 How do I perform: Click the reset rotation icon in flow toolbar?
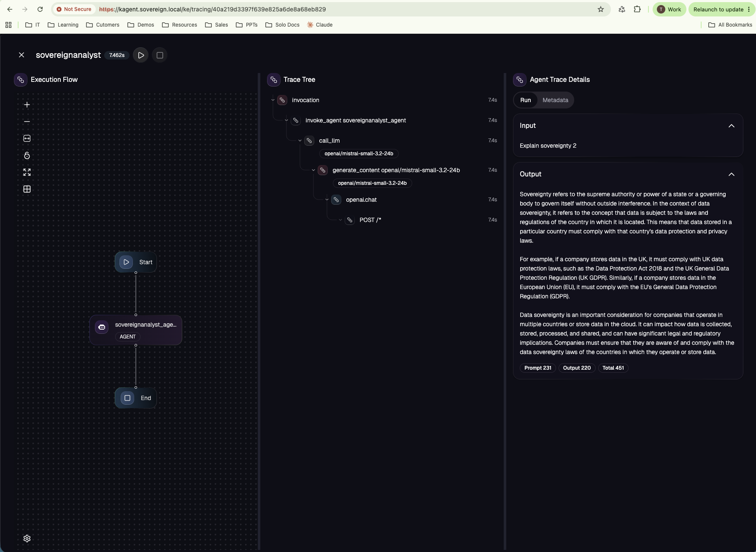27,156
